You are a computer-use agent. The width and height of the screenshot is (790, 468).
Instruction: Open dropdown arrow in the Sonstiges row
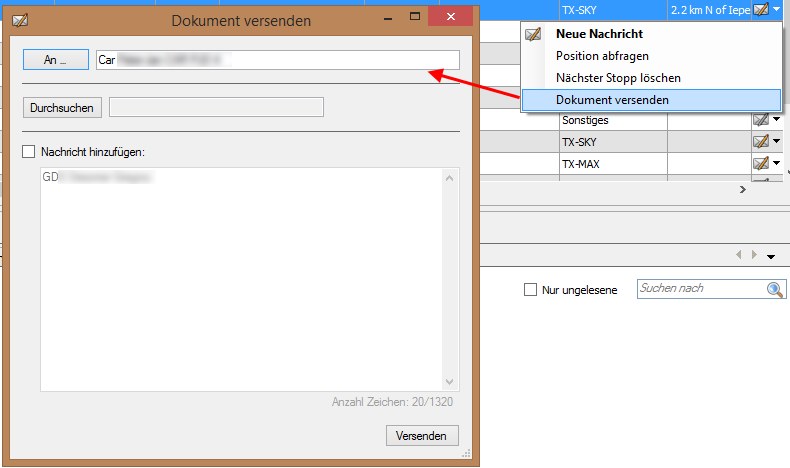[777, 120]
